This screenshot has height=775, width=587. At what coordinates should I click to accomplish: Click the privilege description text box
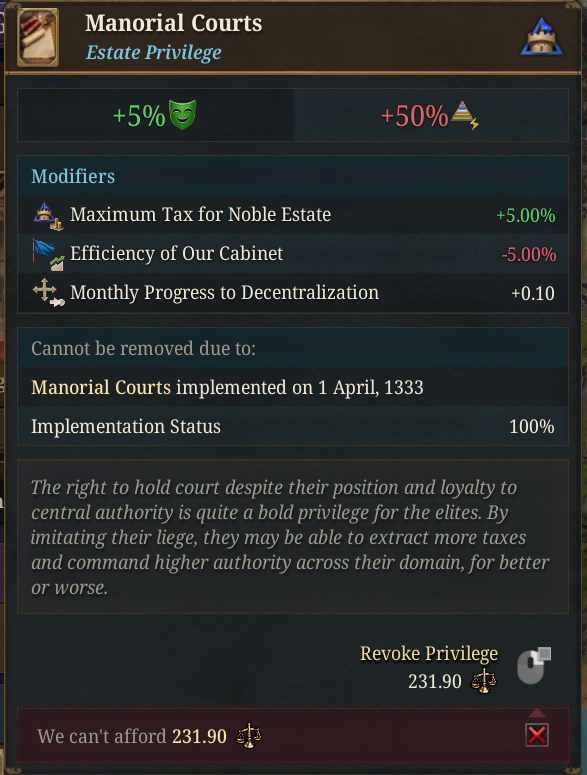coord(293,537)
